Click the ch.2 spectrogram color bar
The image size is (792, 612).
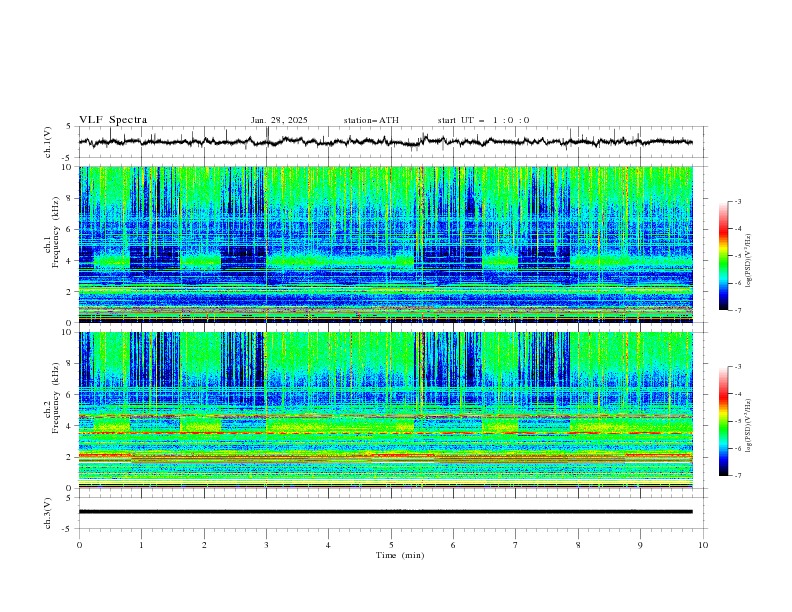723,421
